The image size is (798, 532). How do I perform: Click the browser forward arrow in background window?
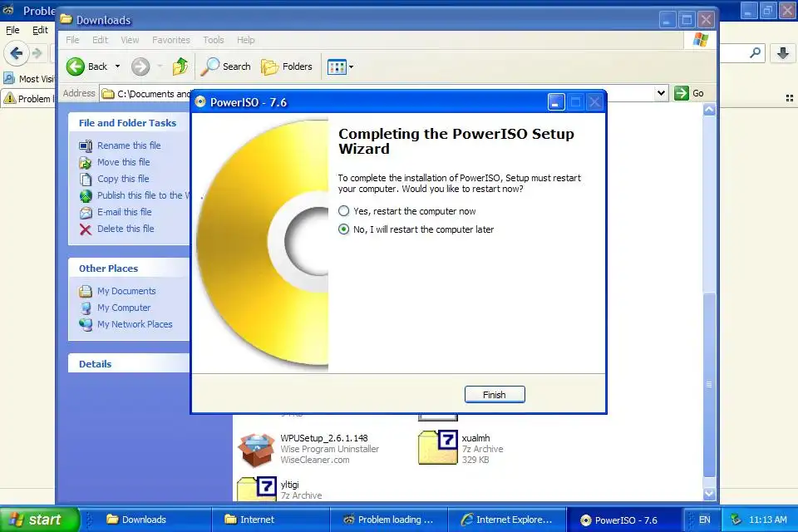click(x=37, y=53)
